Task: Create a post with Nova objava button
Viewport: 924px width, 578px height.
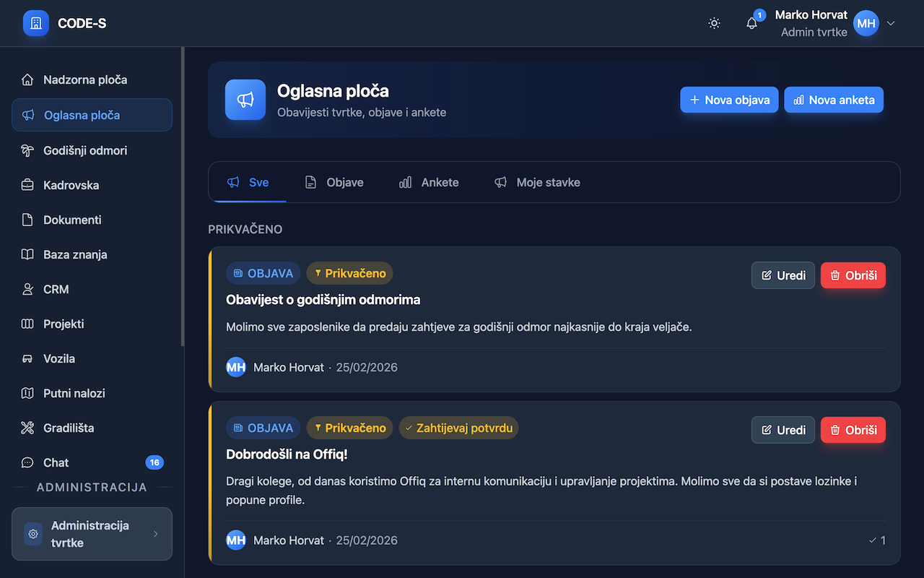Action: coord(729,100)
